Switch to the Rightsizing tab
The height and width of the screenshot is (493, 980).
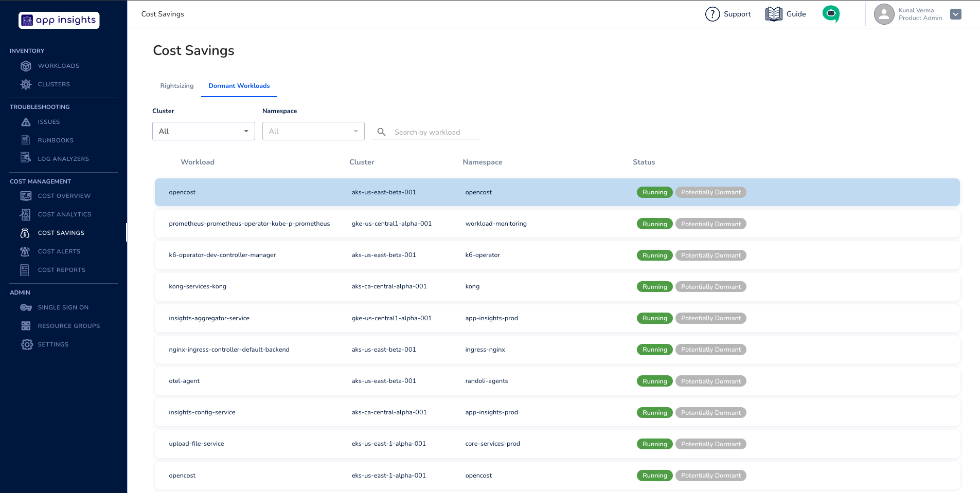coord(176,86)
